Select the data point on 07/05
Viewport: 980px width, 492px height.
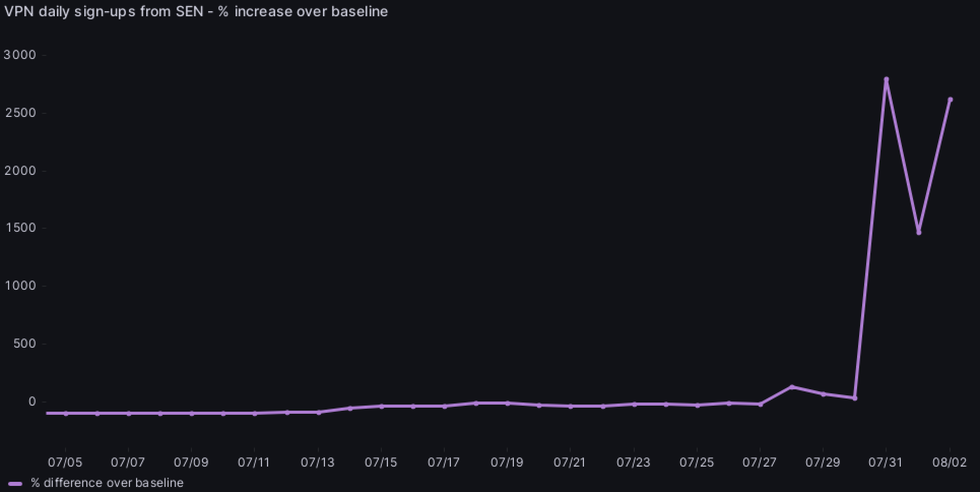pyautogui.click(x=66, y=413)
